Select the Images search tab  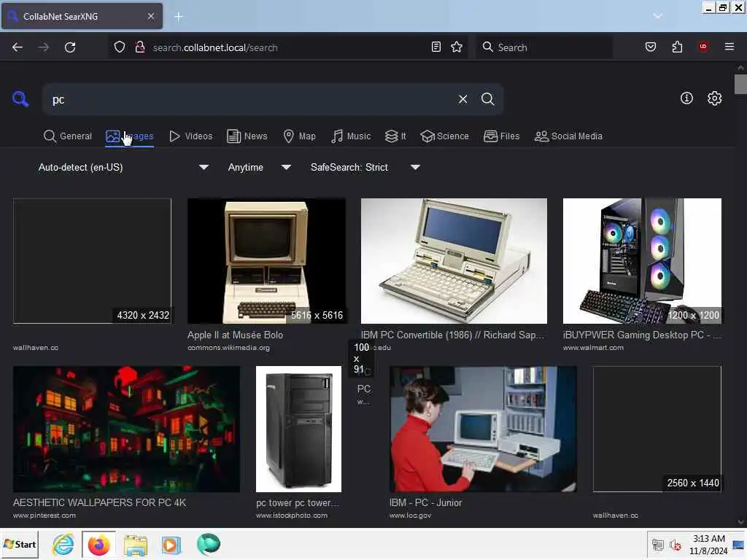[x=130, y=136]
